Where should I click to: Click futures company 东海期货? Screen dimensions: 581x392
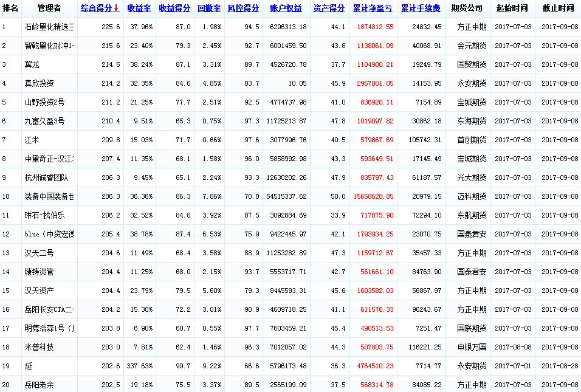pyautogui.click(x=472, y=121)
